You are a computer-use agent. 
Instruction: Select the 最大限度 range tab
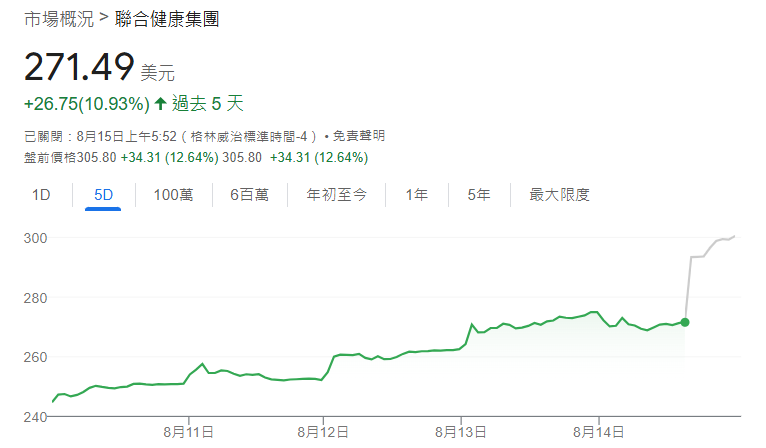[559, 195]
